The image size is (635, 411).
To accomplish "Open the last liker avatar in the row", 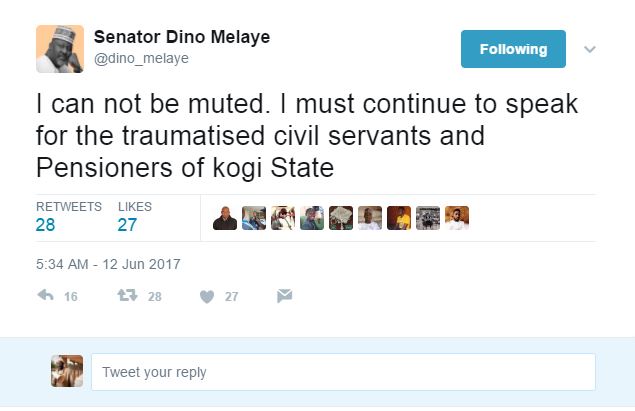I will [x=457, y=218].
